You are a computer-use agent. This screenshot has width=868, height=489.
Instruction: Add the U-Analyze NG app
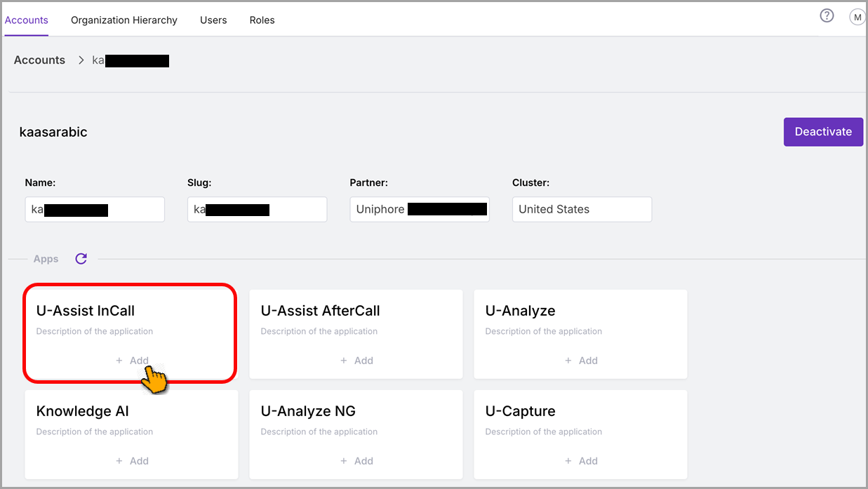(356, 461)
